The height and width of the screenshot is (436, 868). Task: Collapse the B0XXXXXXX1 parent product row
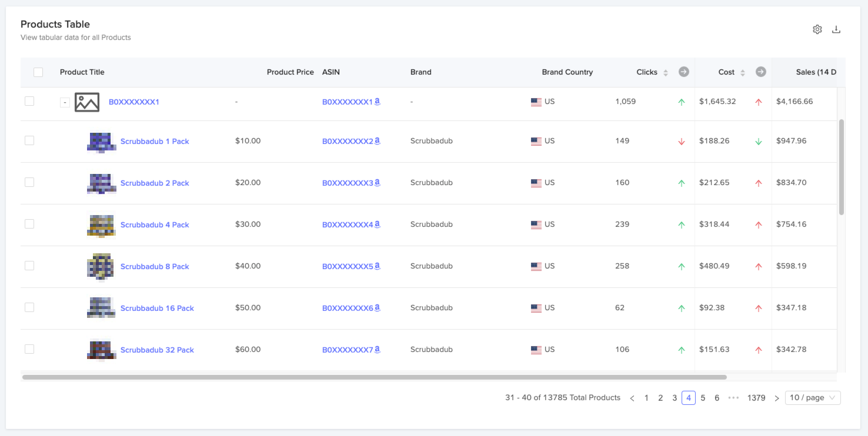pos(65,103)
